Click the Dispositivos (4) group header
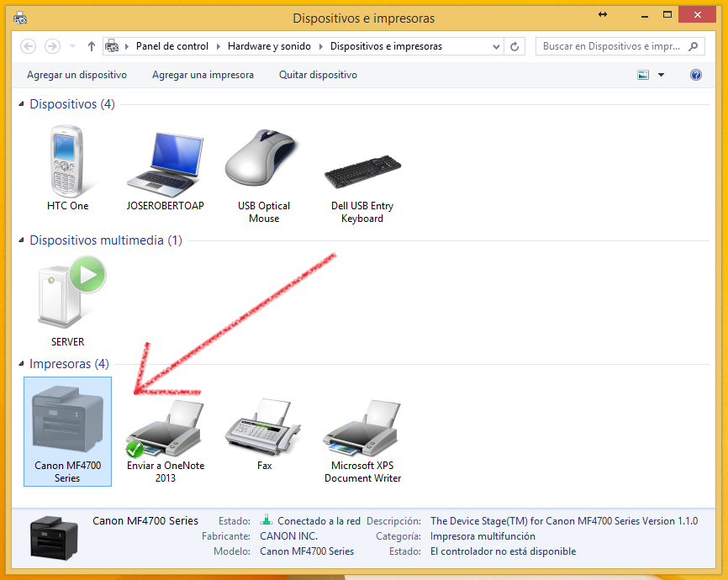 [72, 104]
